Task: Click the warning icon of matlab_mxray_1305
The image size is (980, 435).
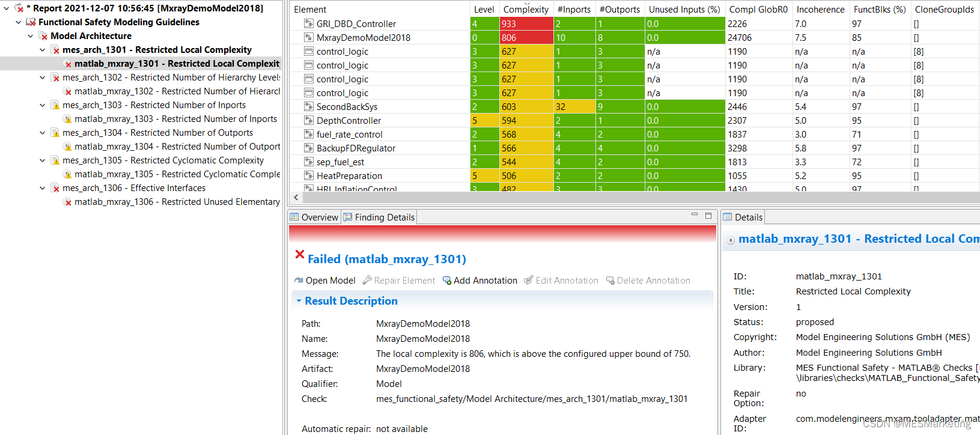Action: pyautogui.click(x=67, y=174)
